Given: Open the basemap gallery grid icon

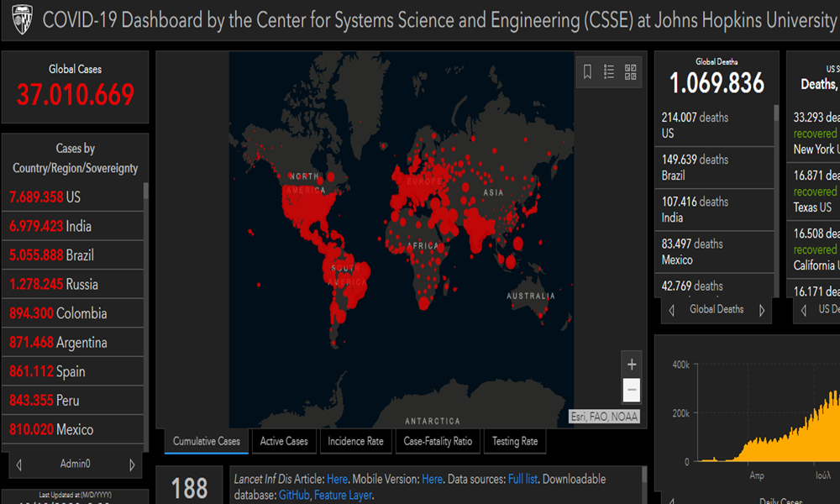Looking at the screenshot, I should pos(631,72).
